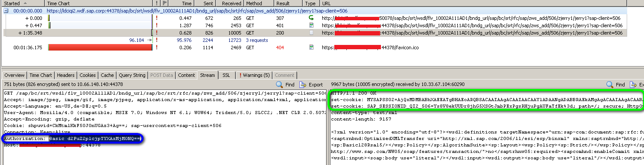Click the set-cookie: MYSAPSSO2 response line
644x165 pixels.
pos(487,99)
